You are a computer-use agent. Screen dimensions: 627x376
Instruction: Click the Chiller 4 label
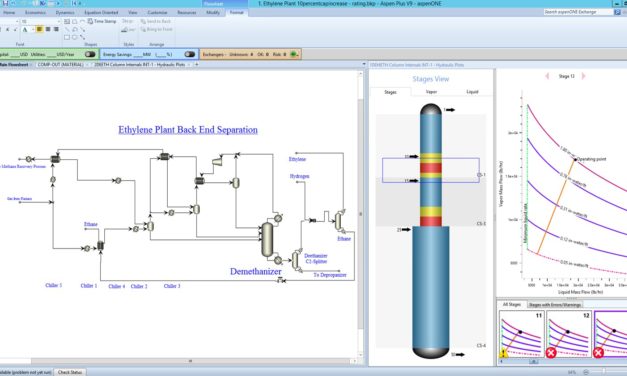pyautogui.click(x=117, y=286)
